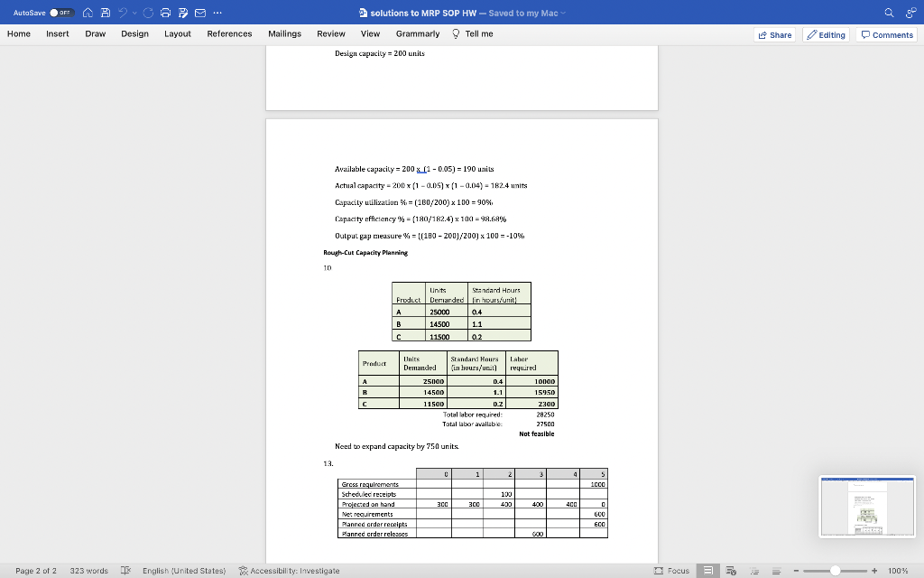Open the Home ribbon tab
The image size is (924, 578).
pos(19,33)
